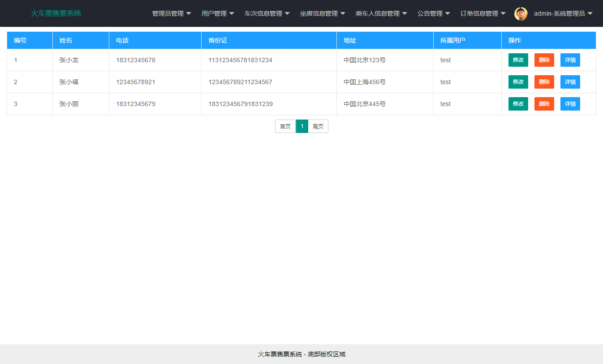Viewport: 603px width, 364px height.
Task: Open 详情 for 张小丽
Action: pos(570,103)
